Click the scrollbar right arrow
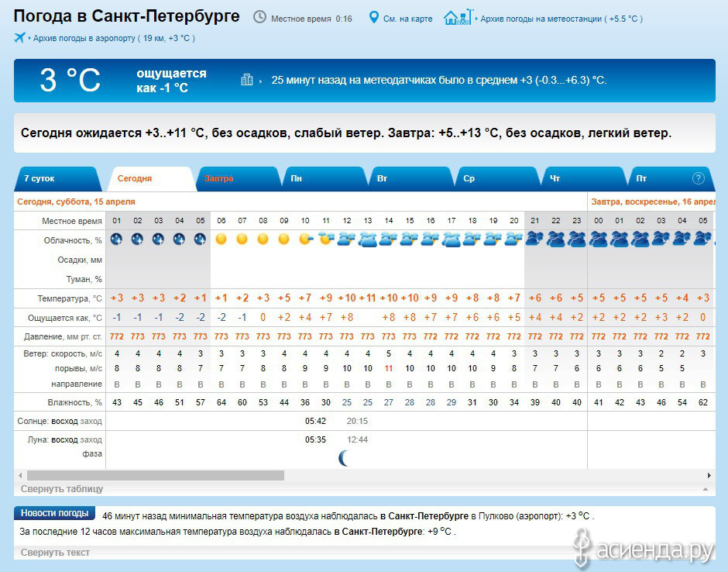Viewport: 728px width, 572px height. pyautogui.click(x=709, y=475)
